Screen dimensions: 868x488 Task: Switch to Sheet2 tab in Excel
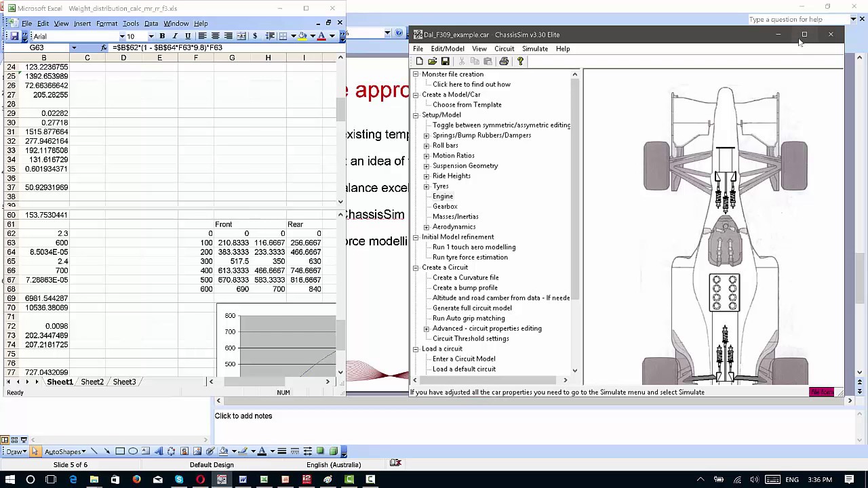pos(92,382)
